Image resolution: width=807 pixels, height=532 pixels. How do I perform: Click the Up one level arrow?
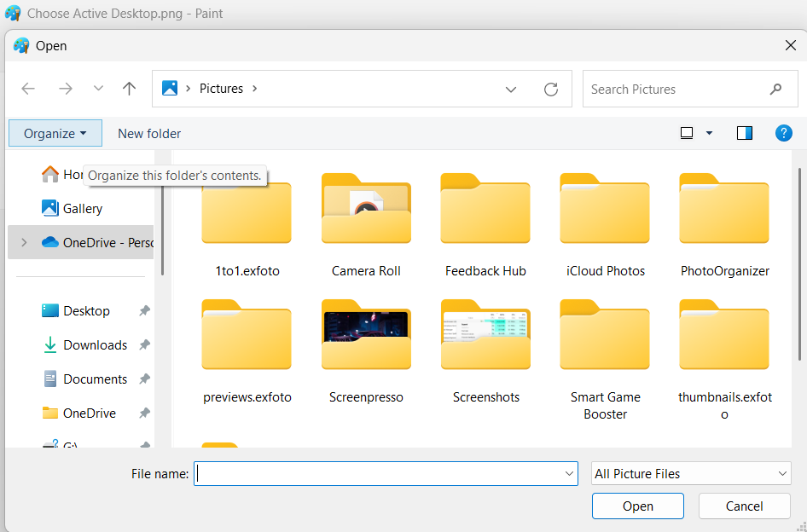[129, 89]
